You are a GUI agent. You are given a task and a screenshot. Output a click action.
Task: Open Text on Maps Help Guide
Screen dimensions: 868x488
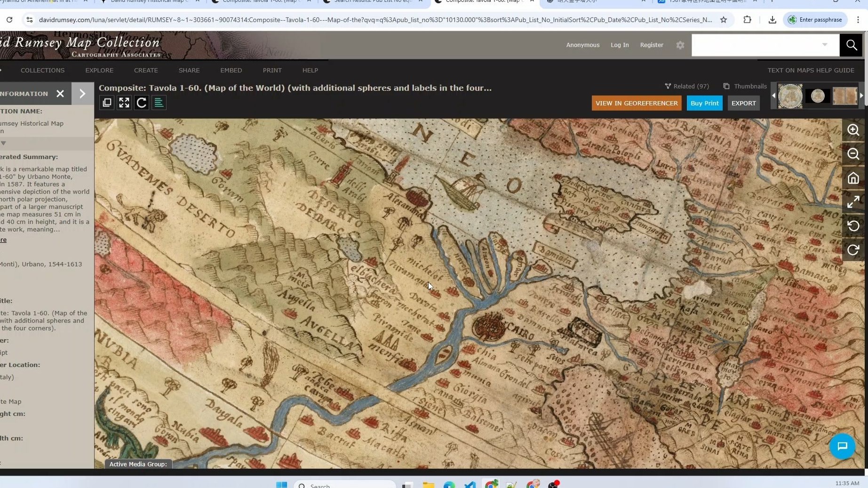click(x=811, y=70)
